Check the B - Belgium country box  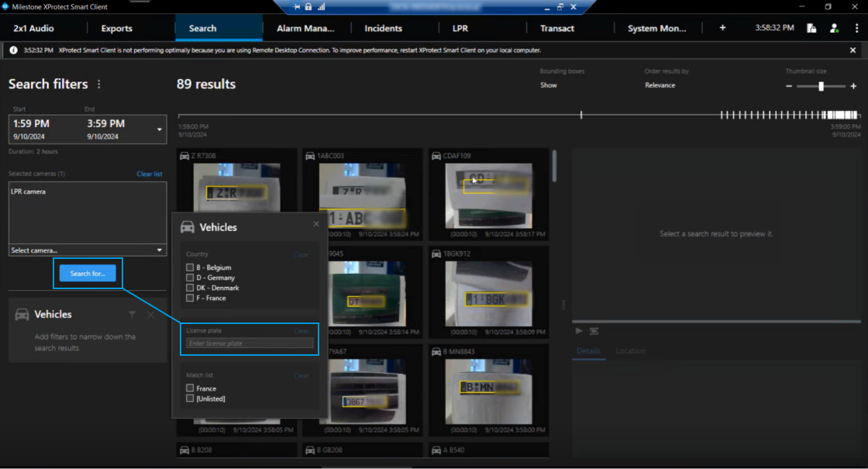coord(190,267)
